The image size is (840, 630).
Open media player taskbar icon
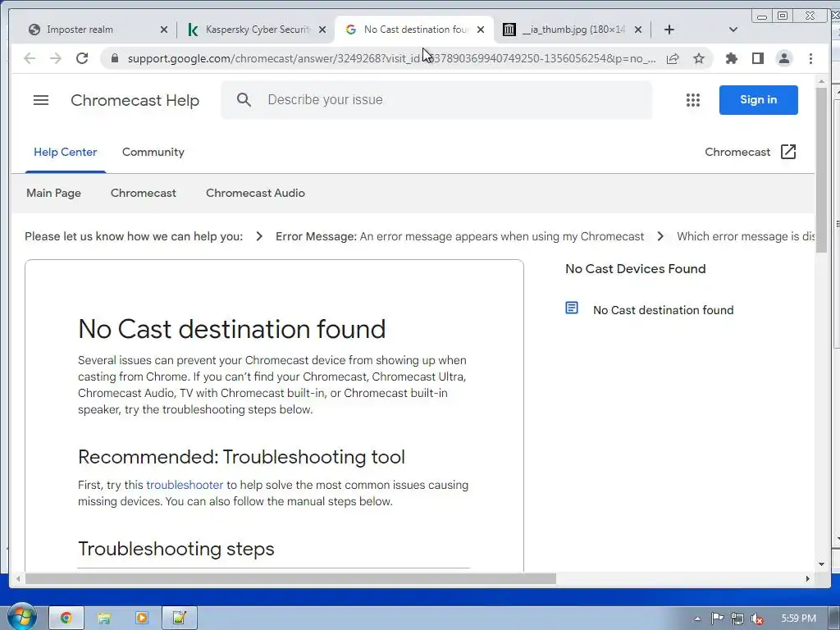click(141, 619)
